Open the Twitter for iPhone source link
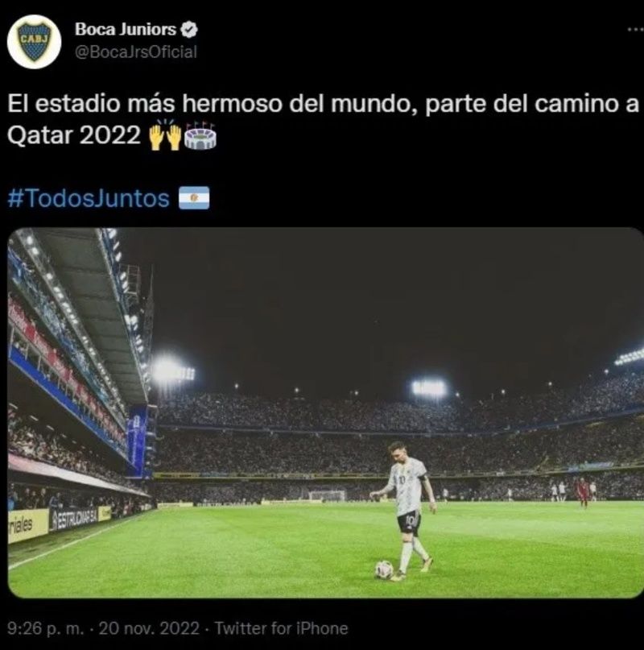644x650 pixels. tap(282, 628)
